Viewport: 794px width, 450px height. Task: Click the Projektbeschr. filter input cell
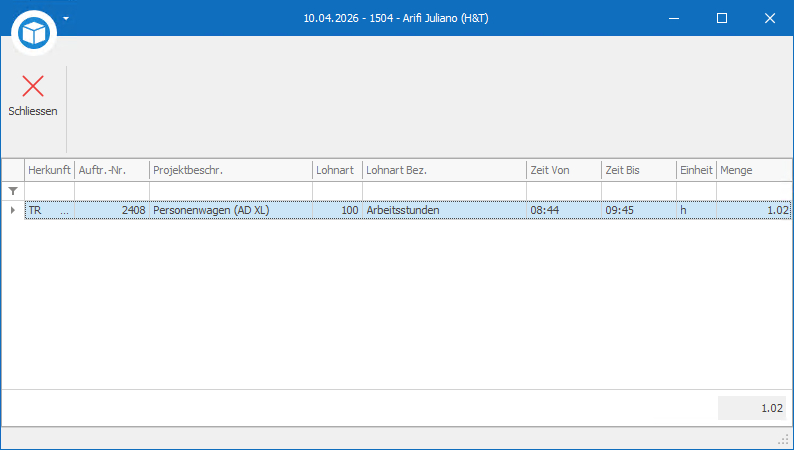point(231,191)
